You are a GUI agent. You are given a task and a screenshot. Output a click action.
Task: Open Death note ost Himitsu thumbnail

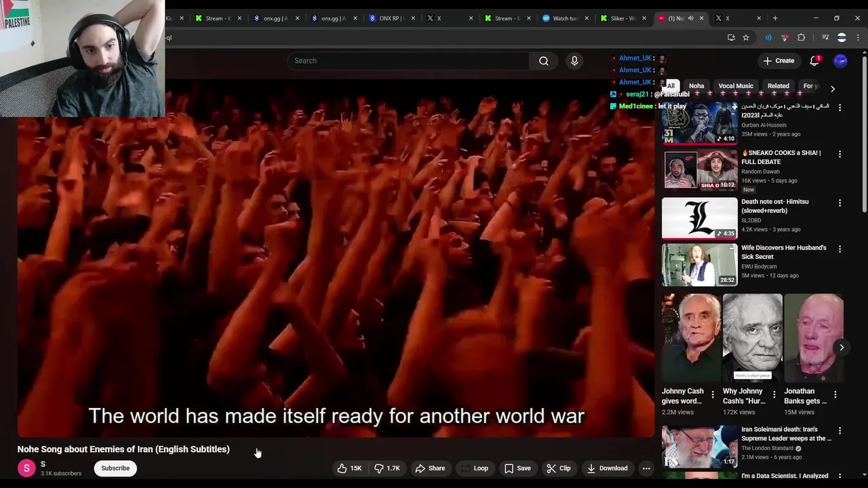[x=699, y=218]
